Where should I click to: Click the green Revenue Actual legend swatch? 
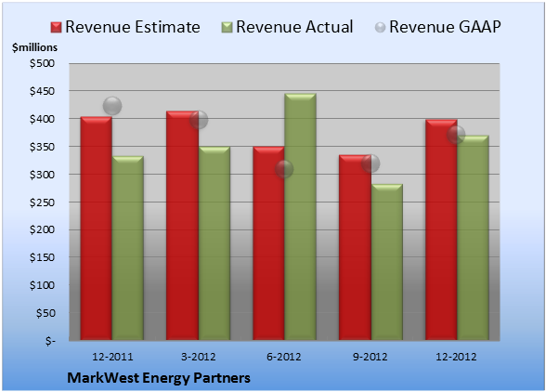227,28
